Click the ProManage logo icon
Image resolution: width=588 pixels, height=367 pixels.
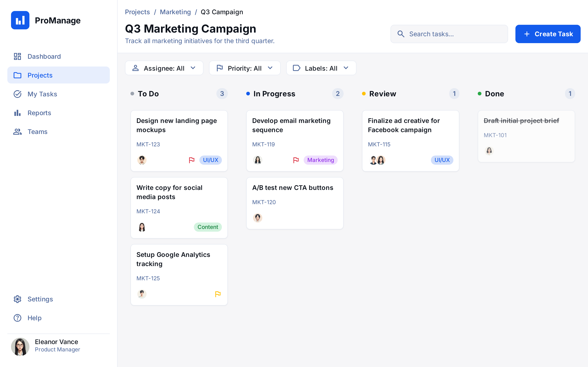point(20,20)
